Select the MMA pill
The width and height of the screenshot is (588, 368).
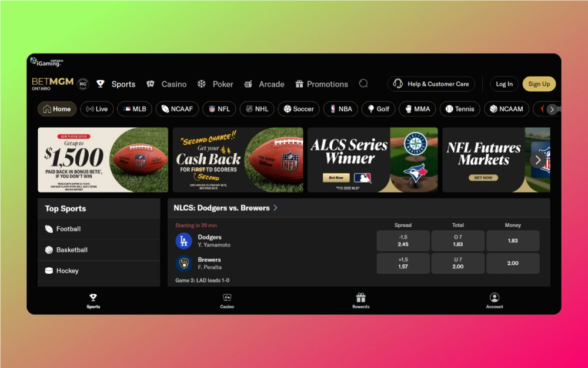click(417, 109)
